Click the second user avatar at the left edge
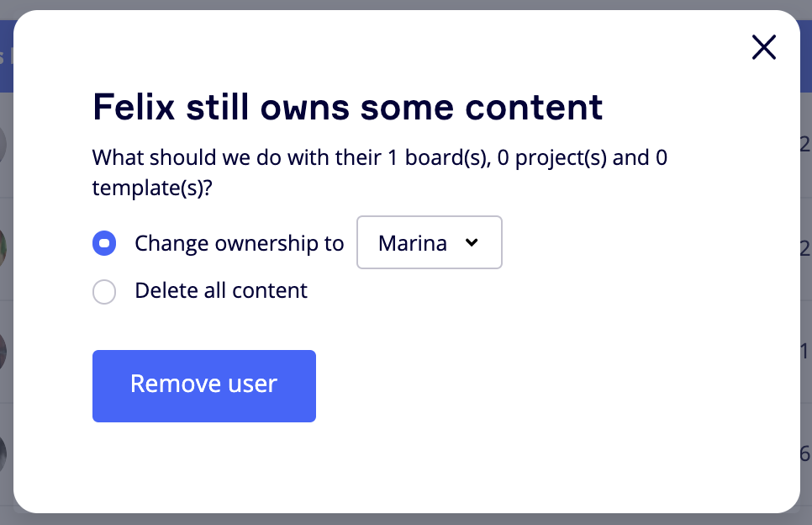 4,247
